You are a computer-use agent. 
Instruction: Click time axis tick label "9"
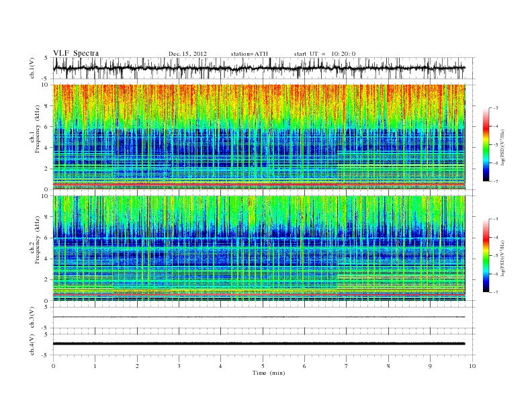(430, 366)
